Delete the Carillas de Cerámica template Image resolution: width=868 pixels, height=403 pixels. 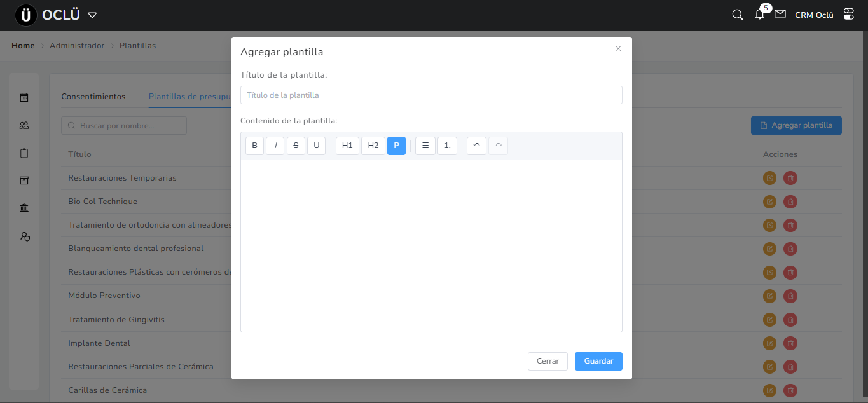(x=790, y=390)
